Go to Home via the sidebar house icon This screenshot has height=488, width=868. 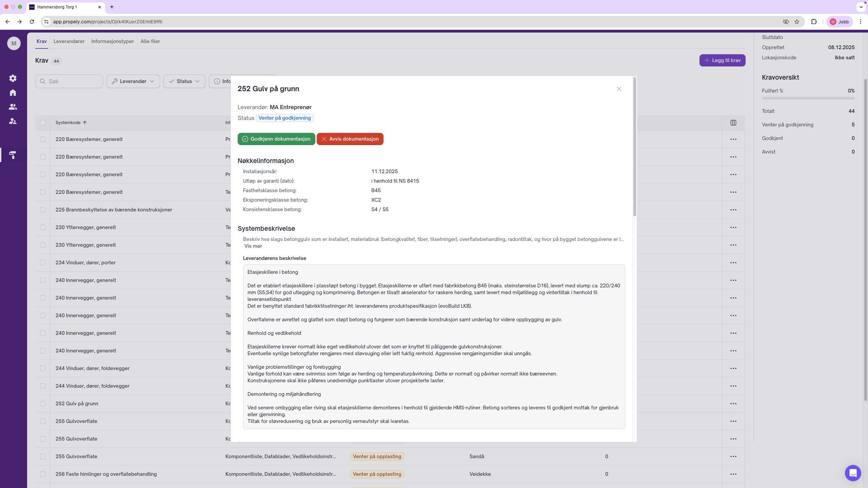13,92
